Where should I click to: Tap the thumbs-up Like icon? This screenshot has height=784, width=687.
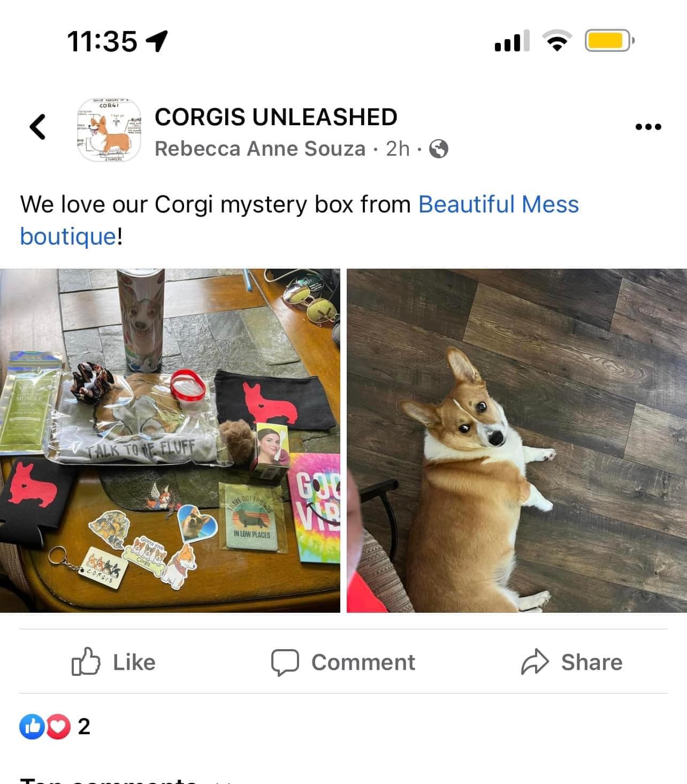pos(86,661)
